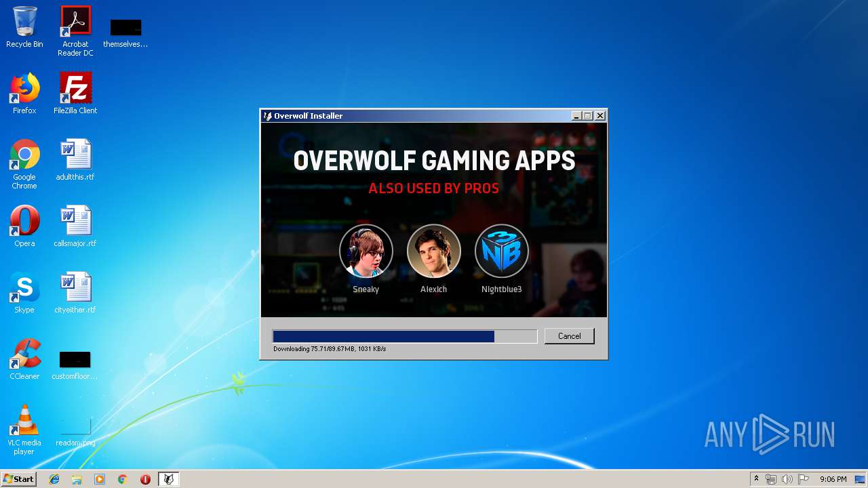Open the Windows Start menu
This screenshot has height=488, width=868.
click(x=18, y=479)
